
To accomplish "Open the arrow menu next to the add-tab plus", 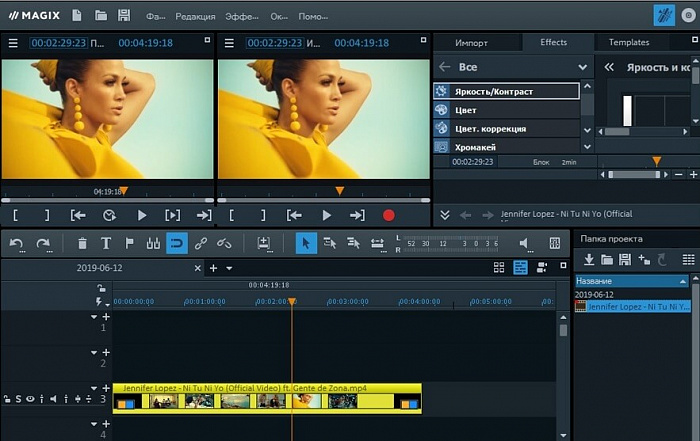I will coord(229,268).
